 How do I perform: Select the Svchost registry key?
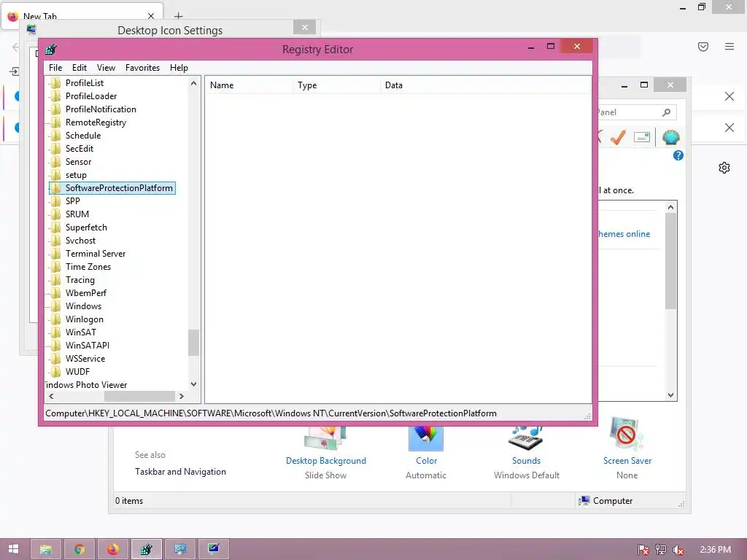pyautogui.click(x=80, y=241)
